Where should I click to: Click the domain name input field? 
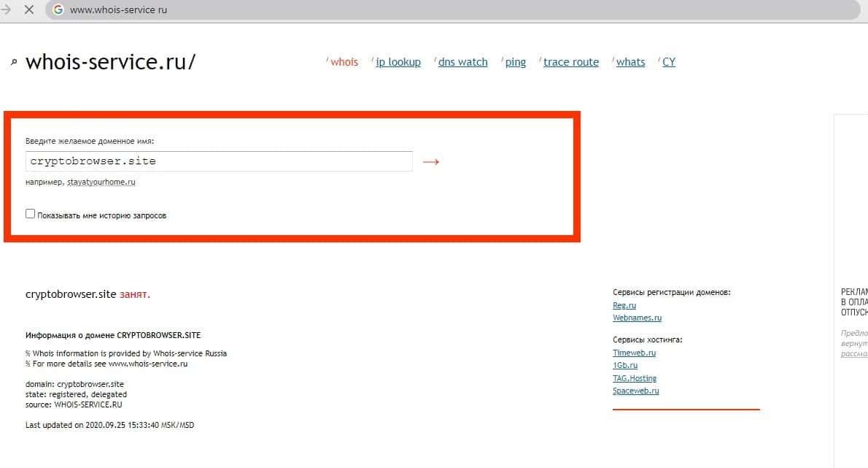[x=219, y=161]
